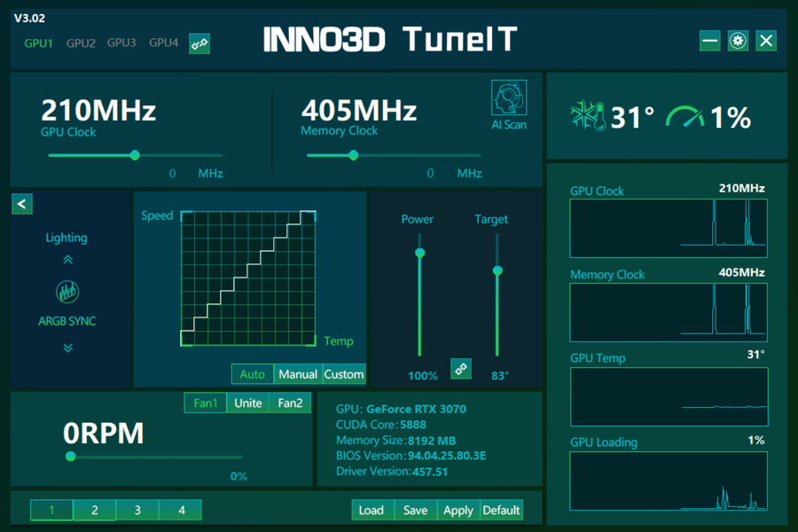Click BIOS Version 94.04.25.80.3E text

point(411,456)
